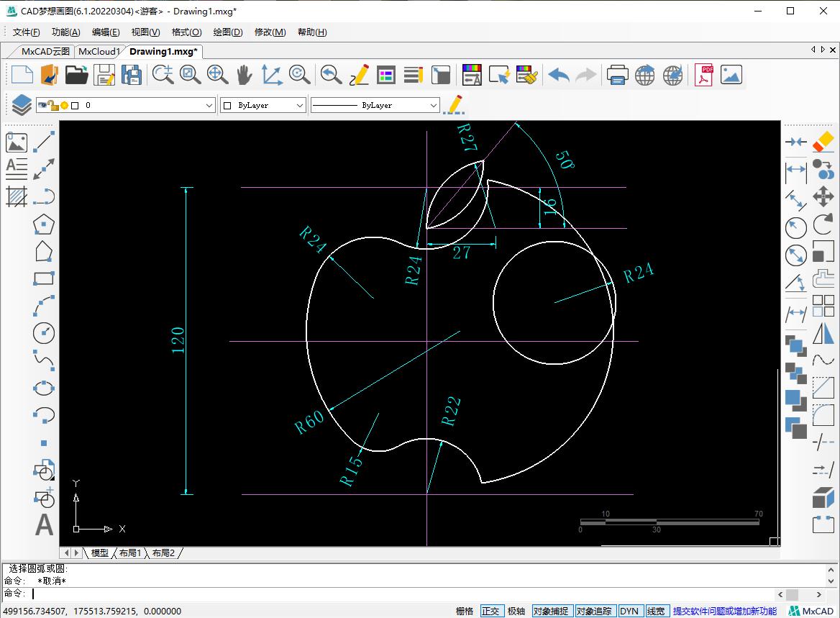Select the Line drawing tool
The image size is (840, 618).
click(x=45, y=142)
